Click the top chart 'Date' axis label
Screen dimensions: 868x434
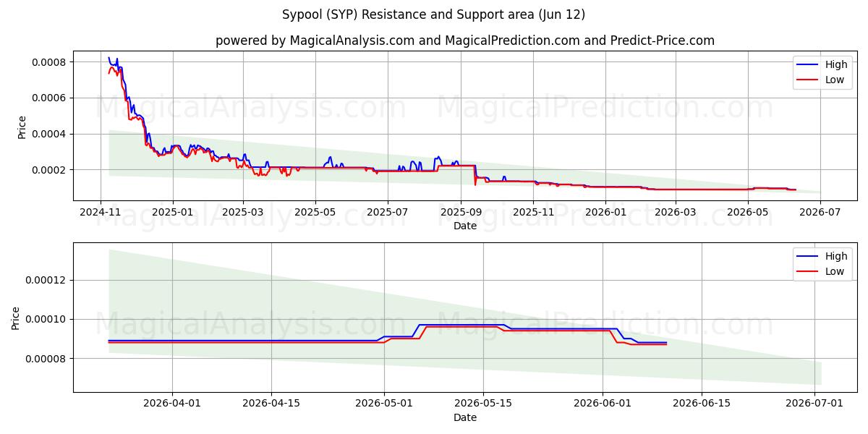(x=465, y=226)
